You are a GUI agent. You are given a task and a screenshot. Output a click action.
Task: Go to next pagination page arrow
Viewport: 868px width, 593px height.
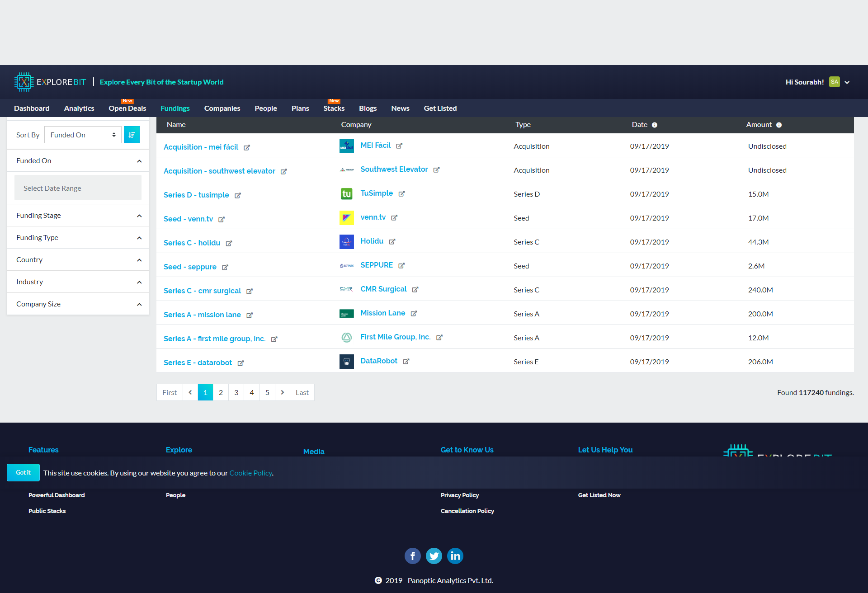pyautogui.click(x=283, y=392)
